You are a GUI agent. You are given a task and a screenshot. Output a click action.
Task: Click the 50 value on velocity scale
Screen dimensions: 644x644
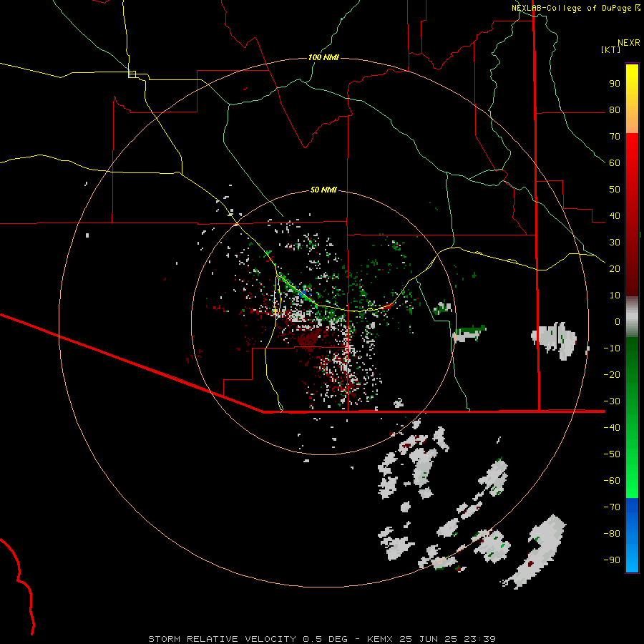(615, 190)
